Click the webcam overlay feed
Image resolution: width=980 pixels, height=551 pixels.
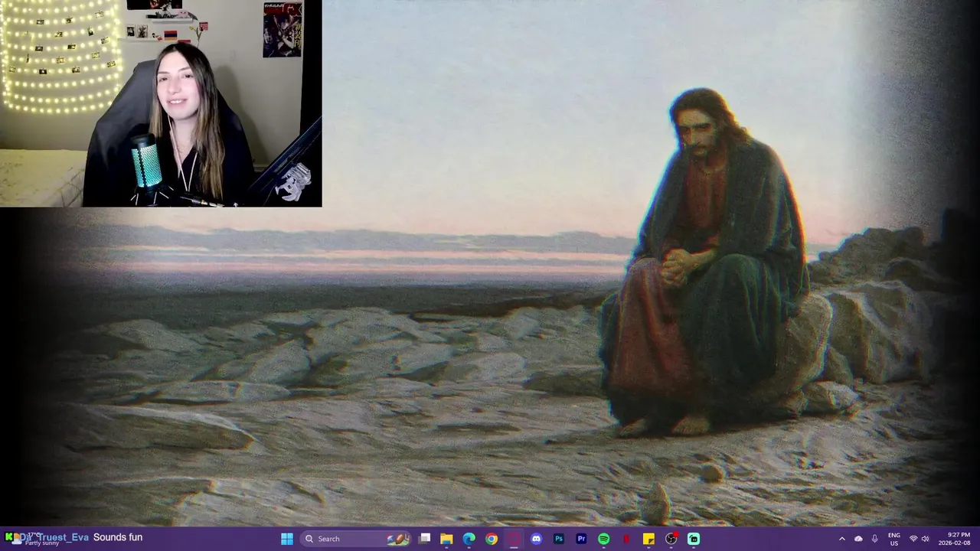pos(161,103)
